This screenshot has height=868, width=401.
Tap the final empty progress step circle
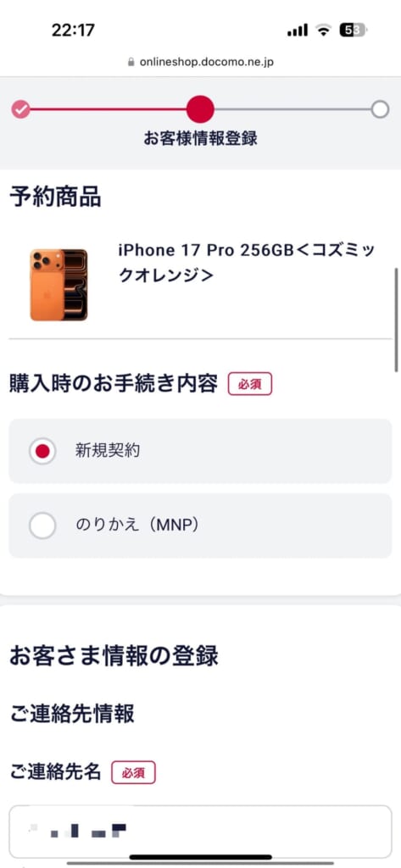380,109
